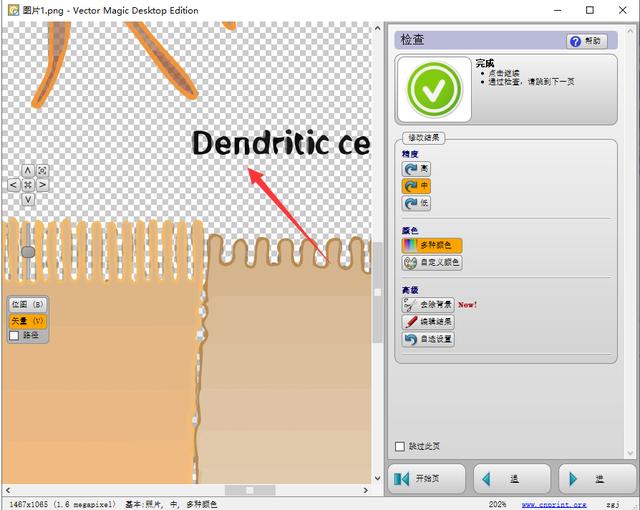The height and width of the screenshot is (510, 640).
Task: Enable the 路径 paths checkbox
Action: (x=14, y=336)
